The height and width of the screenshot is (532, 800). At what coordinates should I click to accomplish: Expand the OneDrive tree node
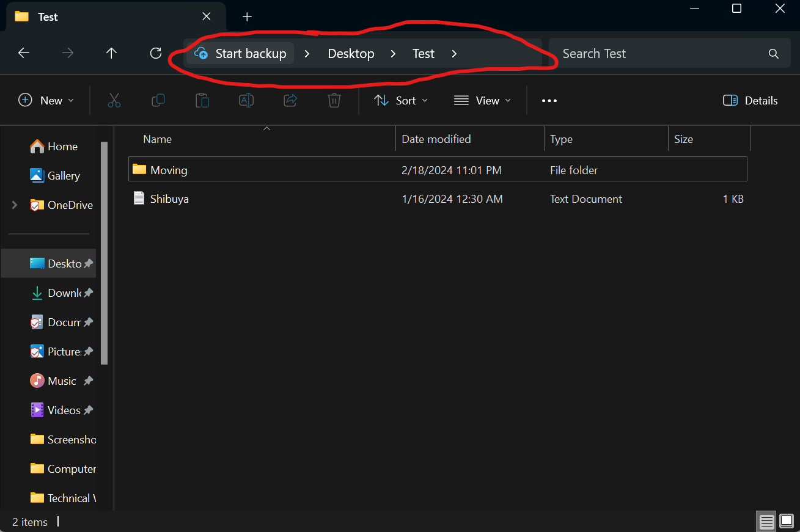pyautogui.click(x=15, y=205)
